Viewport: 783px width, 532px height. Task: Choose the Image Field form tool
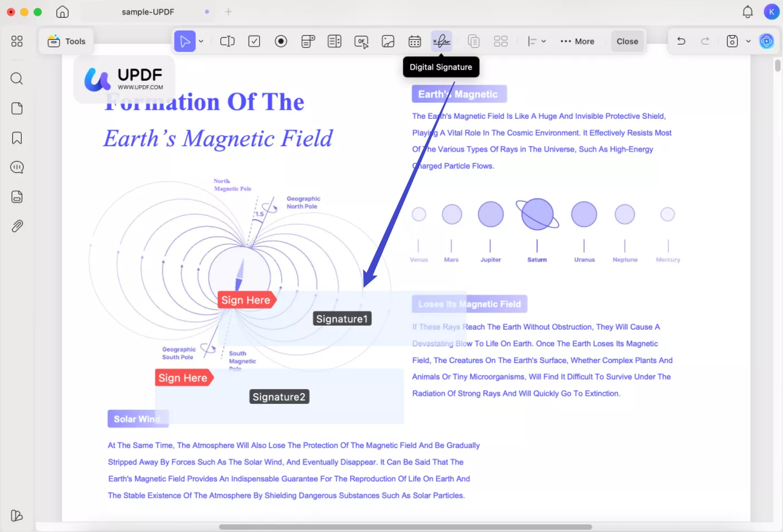[388, 41]
